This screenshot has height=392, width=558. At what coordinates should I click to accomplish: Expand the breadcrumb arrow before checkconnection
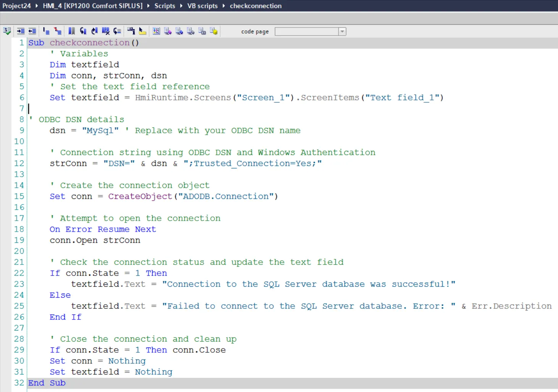[x=224, y=6]
